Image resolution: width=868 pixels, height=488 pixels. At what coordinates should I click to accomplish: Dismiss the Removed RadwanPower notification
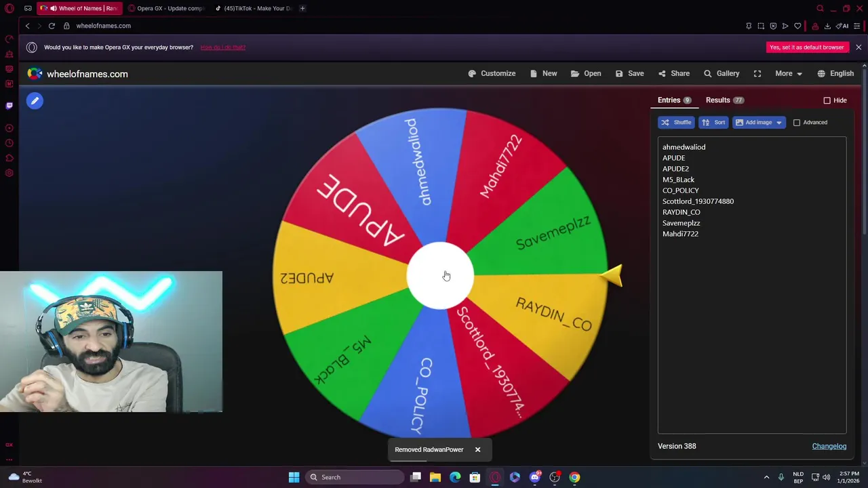[477, 449]
